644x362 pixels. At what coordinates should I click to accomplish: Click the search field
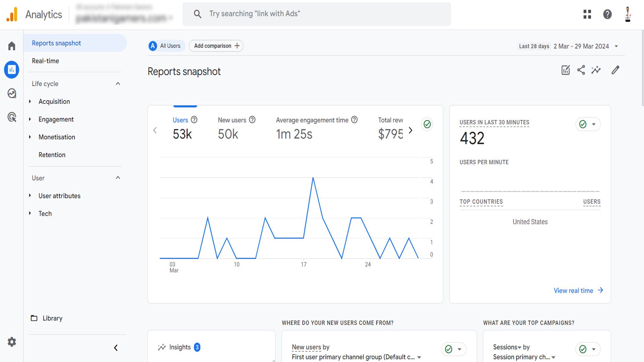pyautogui.click(x=317, y=14)
